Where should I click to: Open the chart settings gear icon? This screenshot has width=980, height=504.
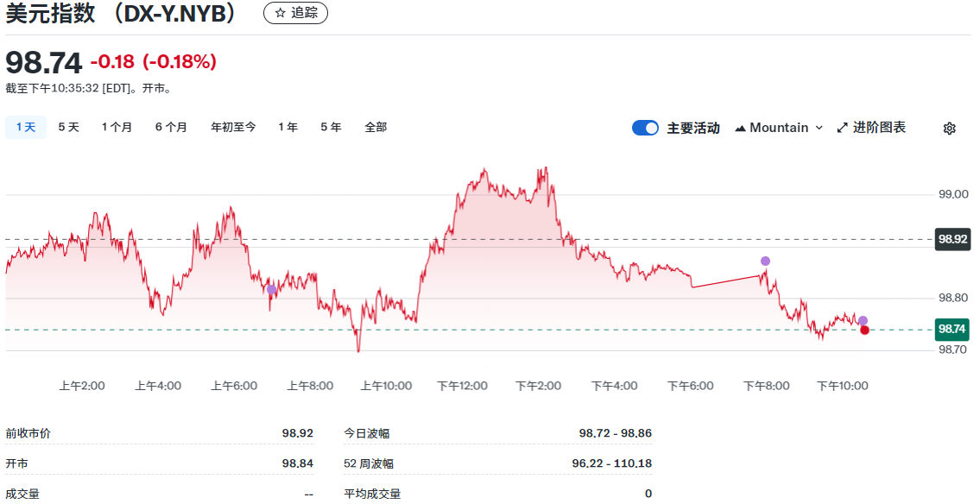point(949,128)
